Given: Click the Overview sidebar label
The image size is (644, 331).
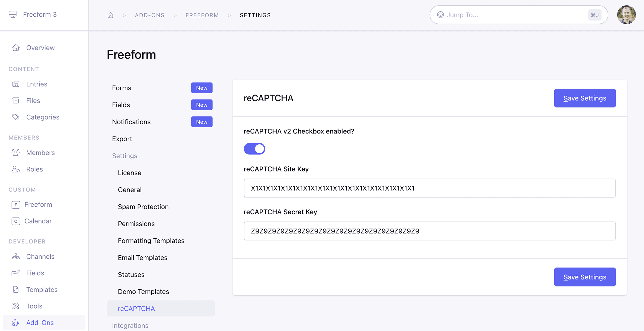Looking at the screenshot, I should click(40, 48).
